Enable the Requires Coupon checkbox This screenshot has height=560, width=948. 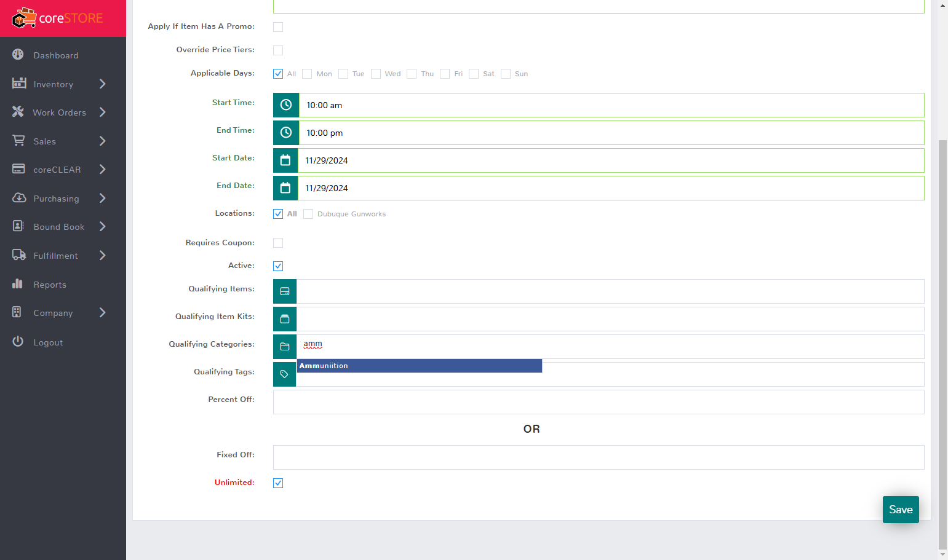coord(278,243)
